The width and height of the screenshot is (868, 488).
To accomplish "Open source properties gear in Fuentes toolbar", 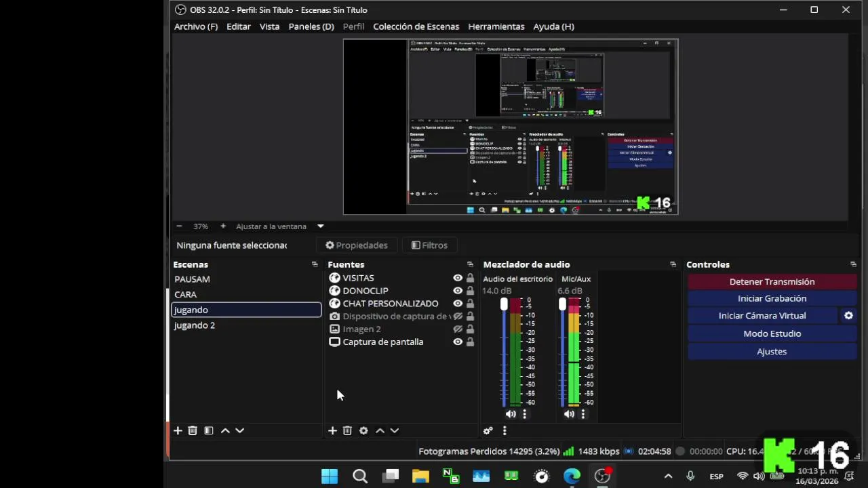I will 363,430.
